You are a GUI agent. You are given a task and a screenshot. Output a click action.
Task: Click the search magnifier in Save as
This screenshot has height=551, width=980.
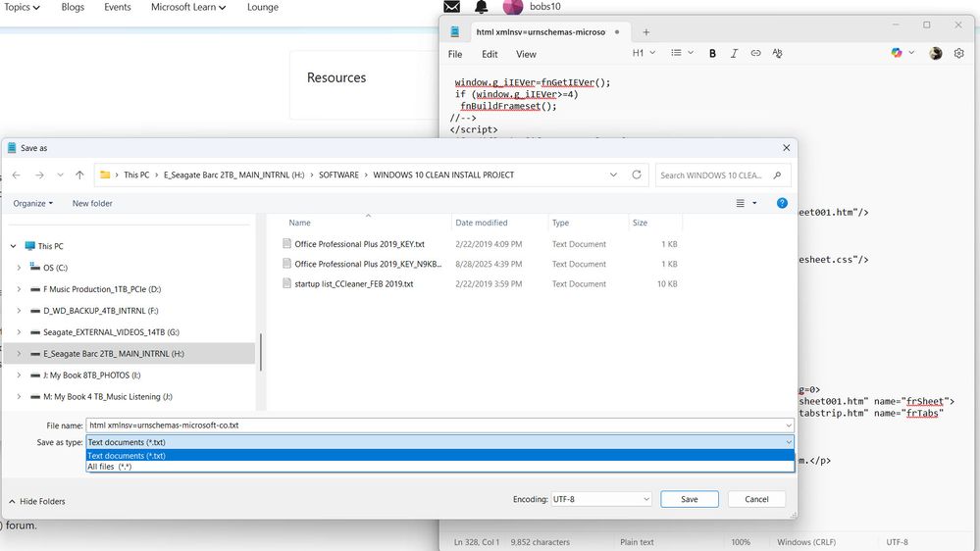(x=777, y=175)
